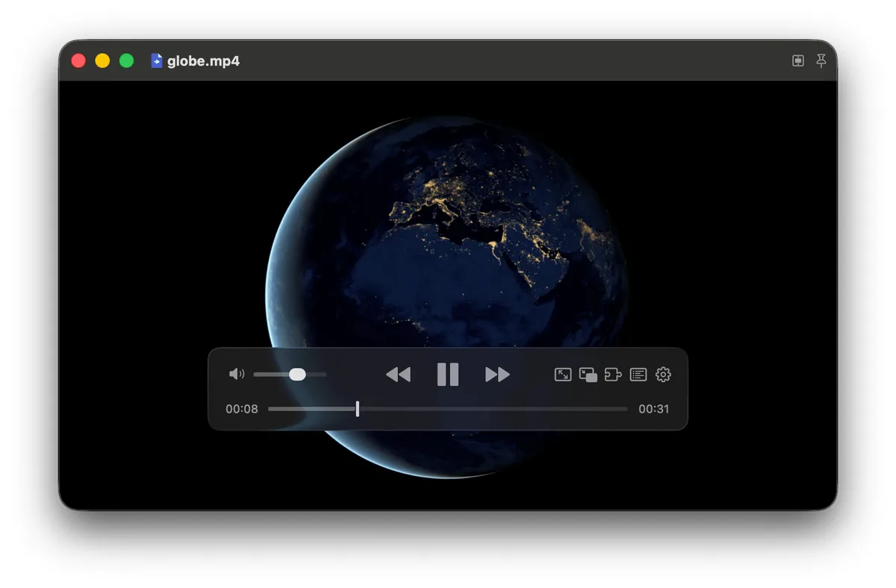
Task: Click the 00:08 elapsed time label
Action: point(242,409)
